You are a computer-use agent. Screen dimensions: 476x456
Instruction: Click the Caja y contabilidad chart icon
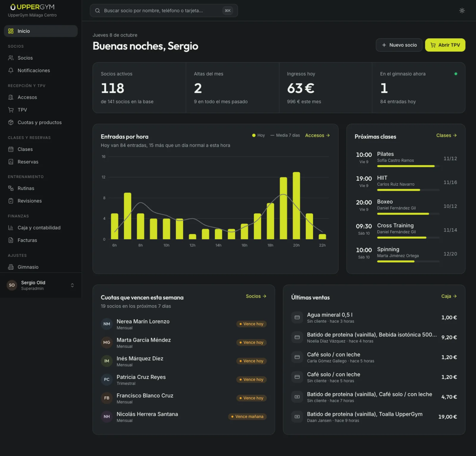(11, 227)
